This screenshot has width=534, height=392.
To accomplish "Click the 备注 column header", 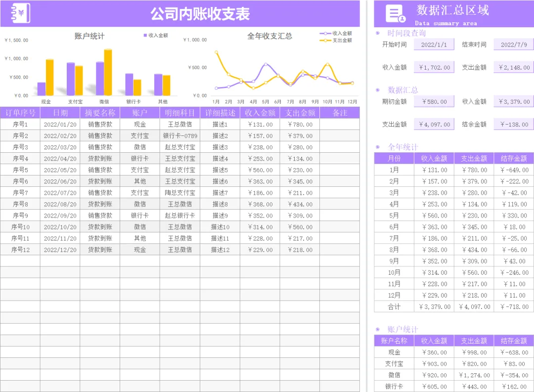I will (340, 113).
